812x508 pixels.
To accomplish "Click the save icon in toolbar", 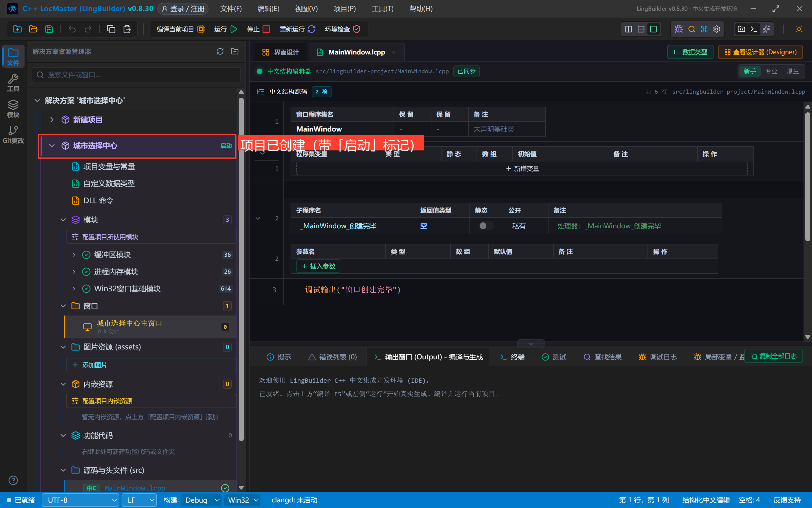I will [x=49, y=29].
